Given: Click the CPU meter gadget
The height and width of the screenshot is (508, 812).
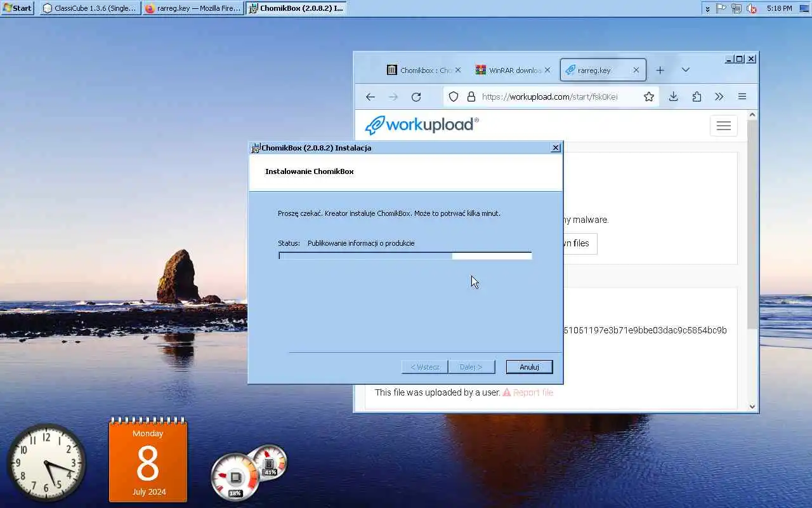Looking at the screenshot, I should click(235, 476).
